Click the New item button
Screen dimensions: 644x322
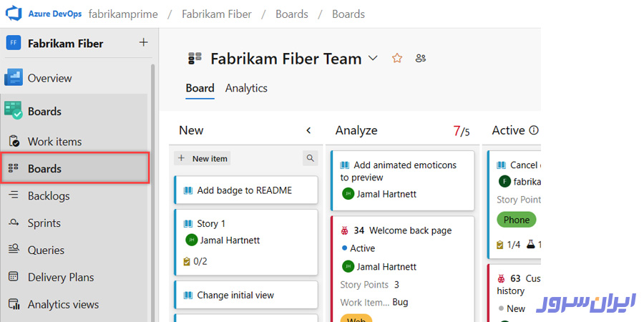click(203, 159)
